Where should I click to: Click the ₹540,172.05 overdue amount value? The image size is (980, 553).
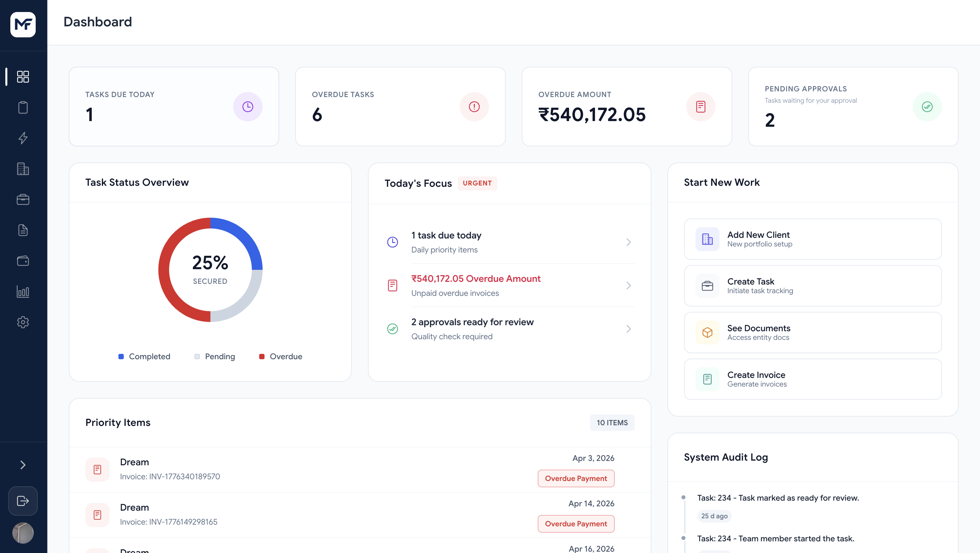(x=592, y=115)
